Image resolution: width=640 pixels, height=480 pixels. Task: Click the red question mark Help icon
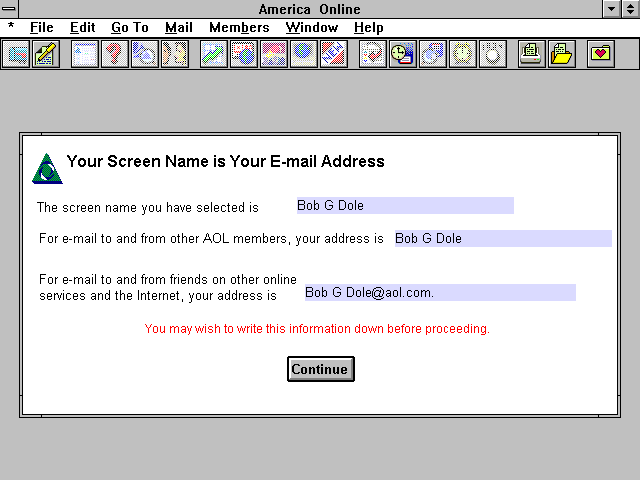[115, 54]
